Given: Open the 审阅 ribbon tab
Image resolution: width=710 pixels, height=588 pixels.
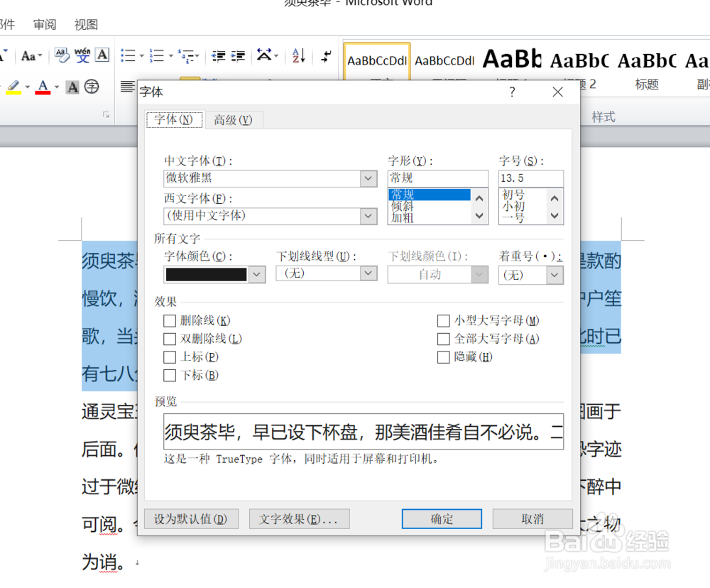Looking at the screenshot, I should (44, 24).
